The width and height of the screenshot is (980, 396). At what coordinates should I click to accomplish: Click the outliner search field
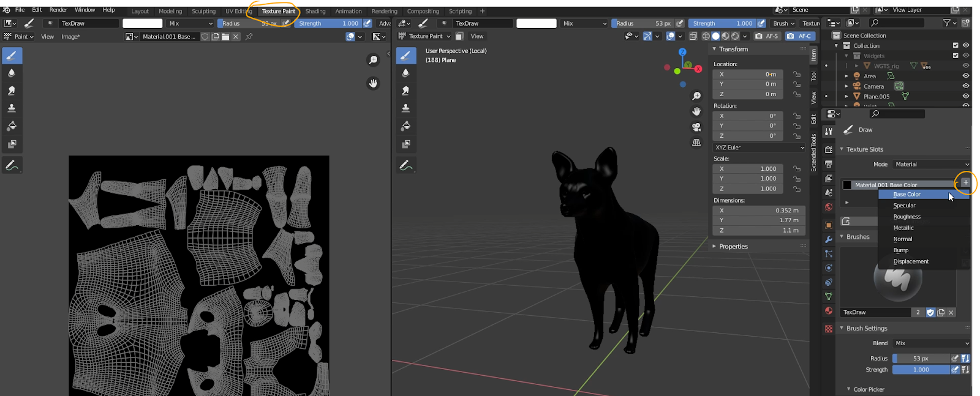click(x=897, y=23)
